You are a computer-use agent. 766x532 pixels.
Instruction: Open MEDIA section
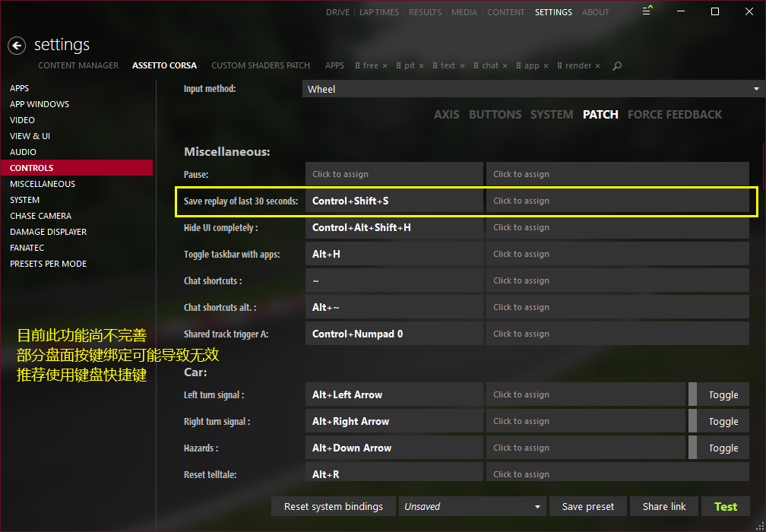click(464, 12)
